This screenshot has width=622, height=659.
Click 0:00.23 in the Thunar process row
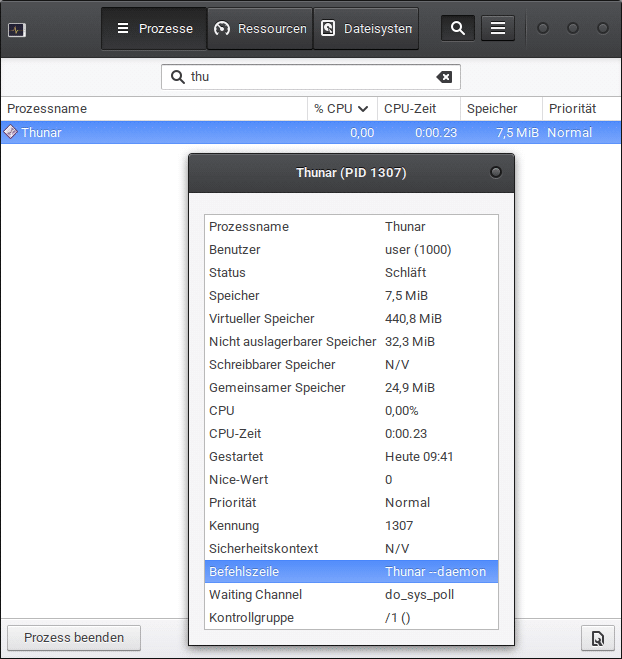(x=436, y=133)
